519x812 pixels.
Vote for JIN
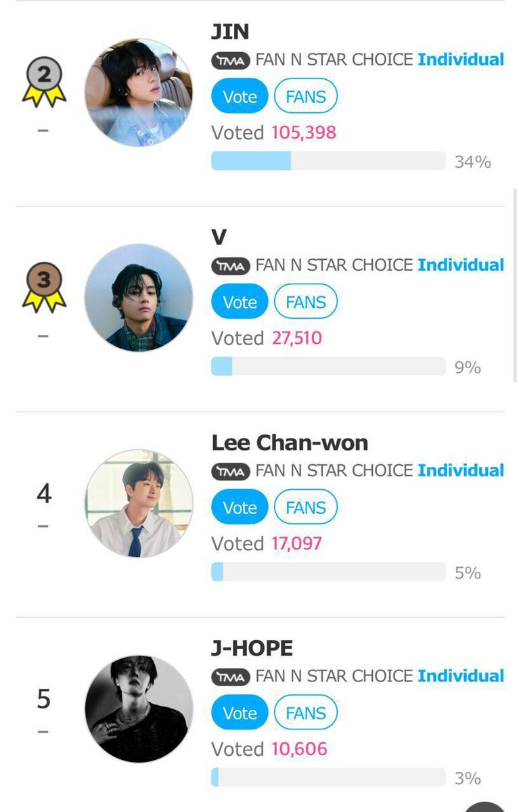[240, 97]
